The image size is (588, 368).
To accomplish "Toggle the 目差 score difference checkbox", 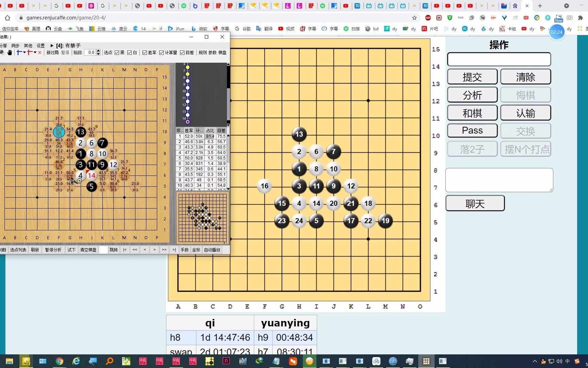I will point(182,52).
